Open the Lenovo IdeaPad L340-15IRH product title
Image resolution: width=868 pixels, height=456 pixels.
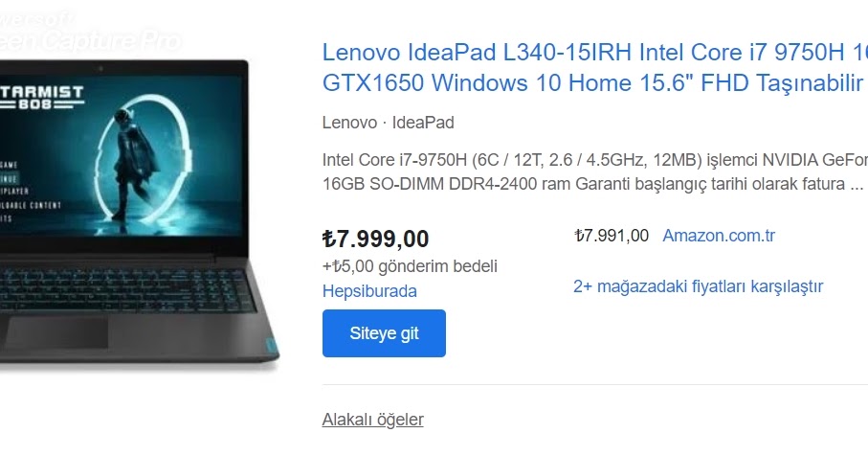pos(595,68)
